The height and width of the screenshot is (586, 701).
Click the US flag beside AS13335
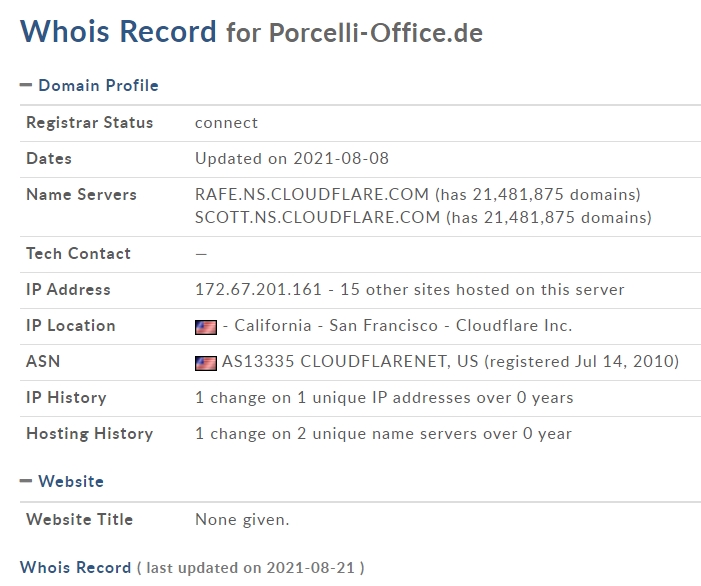tap(205, 362)
